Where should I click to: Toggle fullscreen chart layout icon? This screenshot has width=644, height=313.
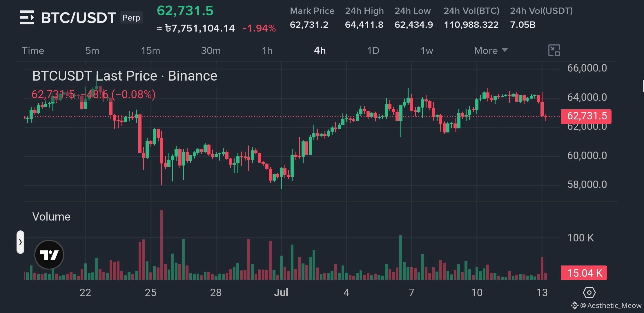click(554, 50)
